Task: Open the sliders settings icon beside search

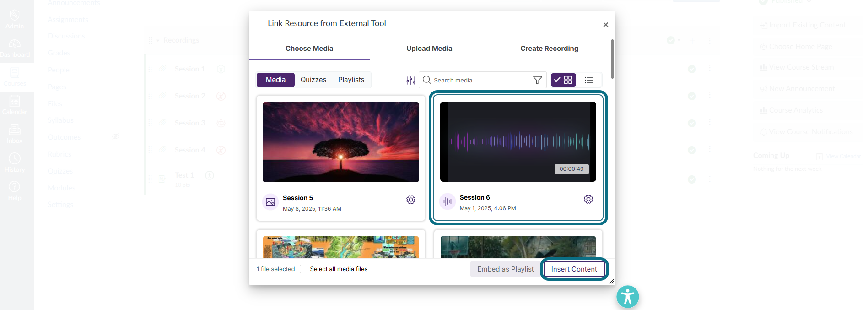Action: click(x=411, y=81)
